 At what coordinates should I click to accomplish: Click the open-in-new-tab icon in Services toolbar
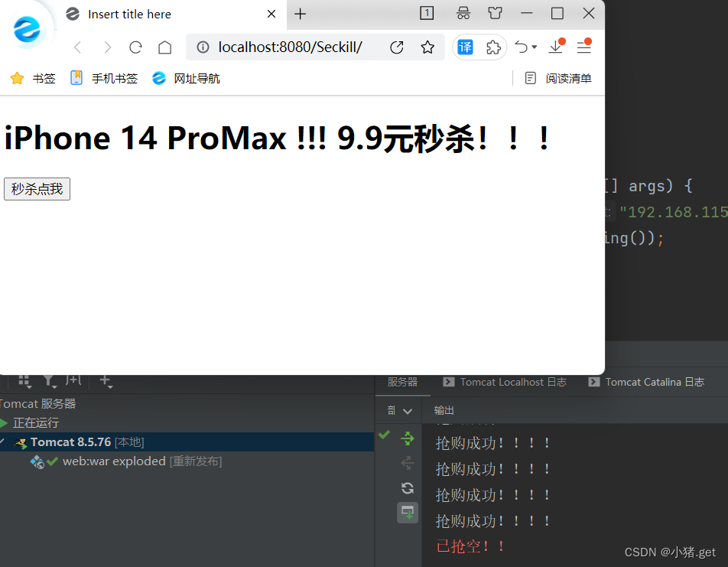(x=74, y=380)
